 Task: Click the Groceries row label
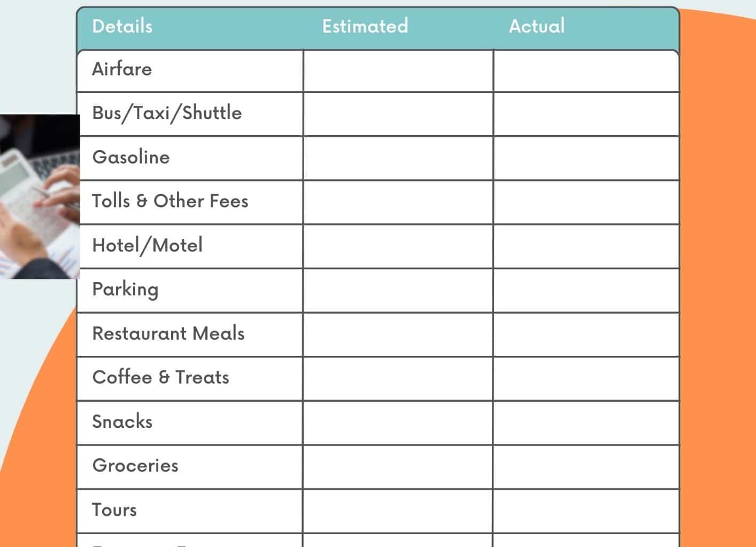coord(135,465)
